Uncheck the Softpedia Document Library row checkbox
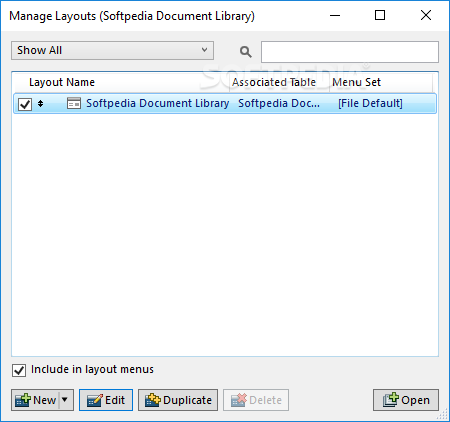The height and width of the screenshot is (422, 450). coord(25,104)
